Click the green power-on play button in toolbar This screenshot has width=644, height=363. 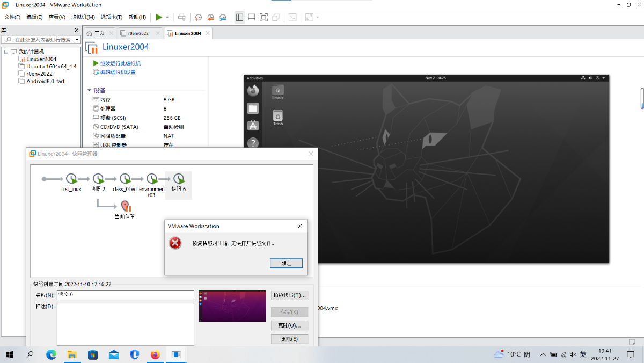[x=159, y=17]
